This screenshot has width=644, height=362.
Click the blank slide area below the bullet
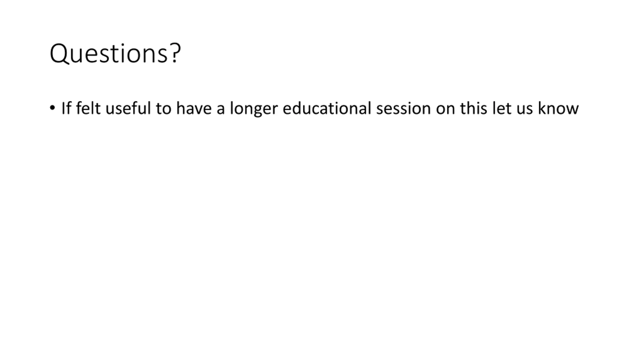(x=322, y=226)
